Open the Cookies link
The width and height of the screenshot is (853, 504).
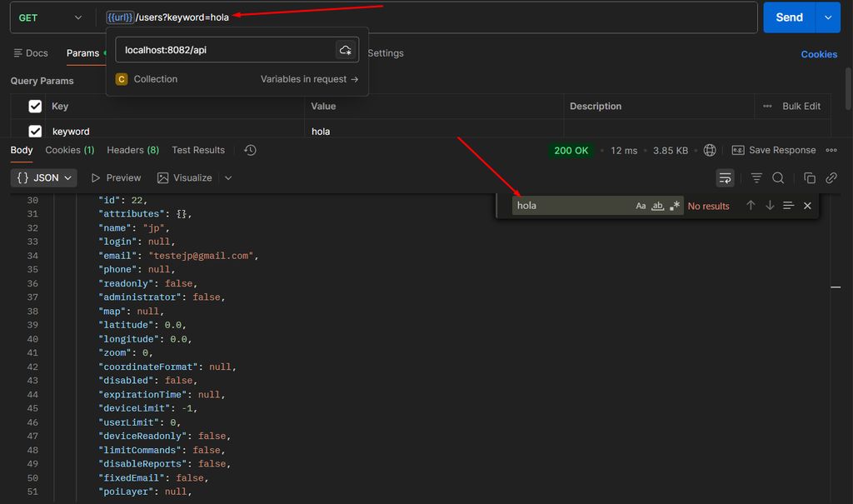[819, 54]
